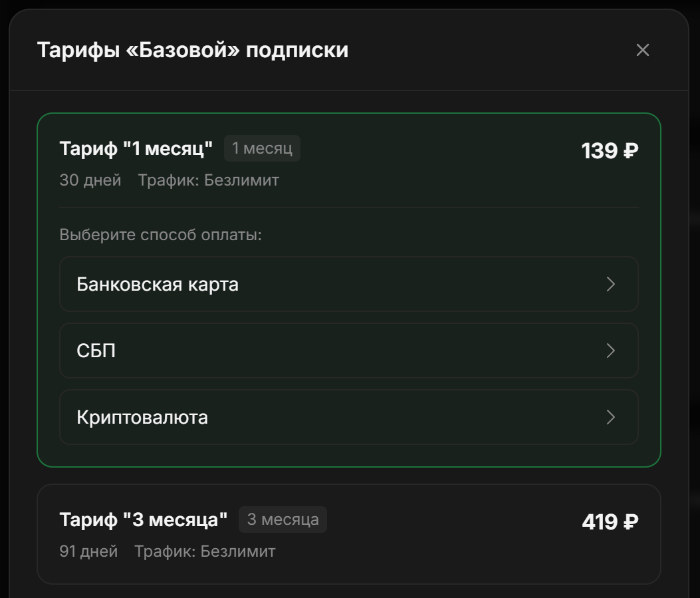Collapse the Тариф "1 месяц" heading

tap(136, 148)
